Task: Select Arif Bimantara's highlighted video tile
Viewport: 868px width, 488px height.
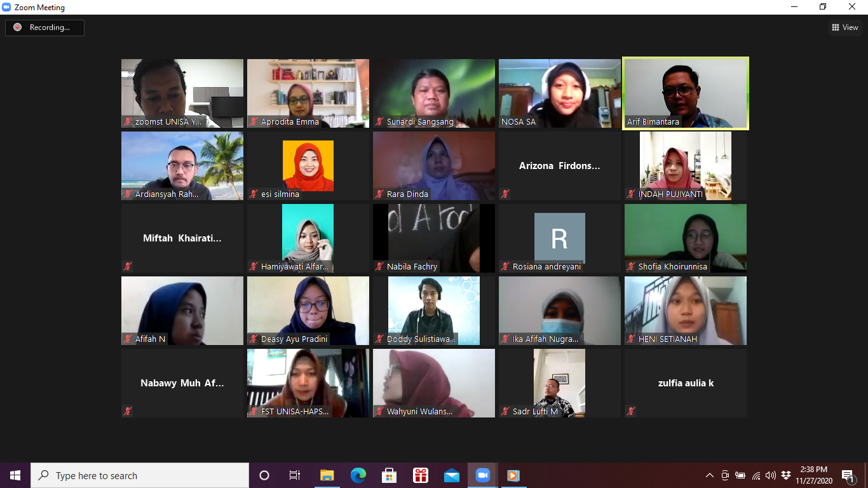Action: pyautogui.click(x=685, y=93)
